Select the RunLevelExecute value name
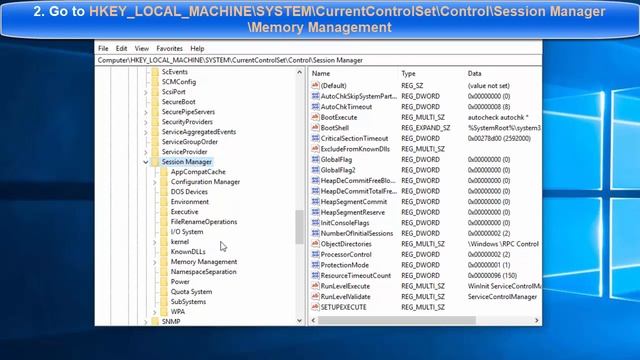Image resolution: width=640 pixels, height=360 pixels. pos(345,286)
